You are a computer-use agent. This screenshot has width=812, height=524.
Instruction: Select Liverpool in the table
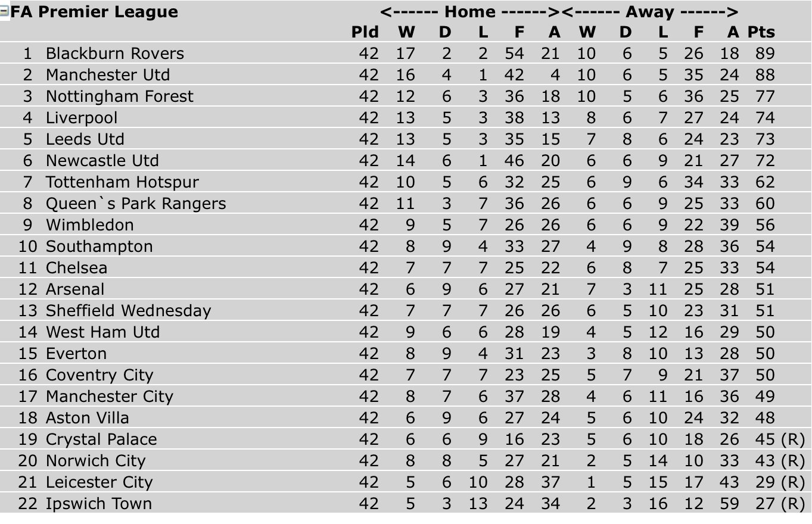tap(82, 118)
